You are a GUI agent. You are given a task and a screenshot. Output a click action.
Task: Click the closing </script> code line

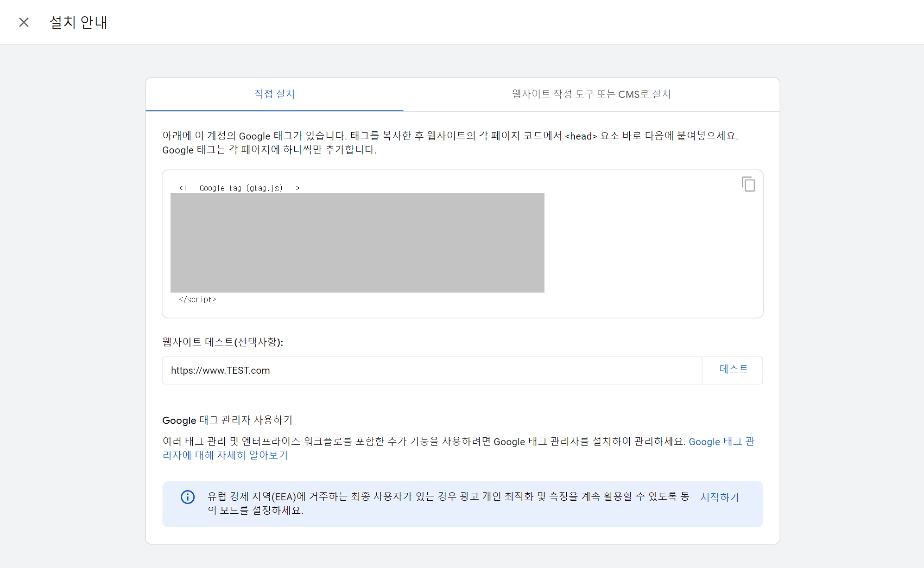click(x=197, y=300)
